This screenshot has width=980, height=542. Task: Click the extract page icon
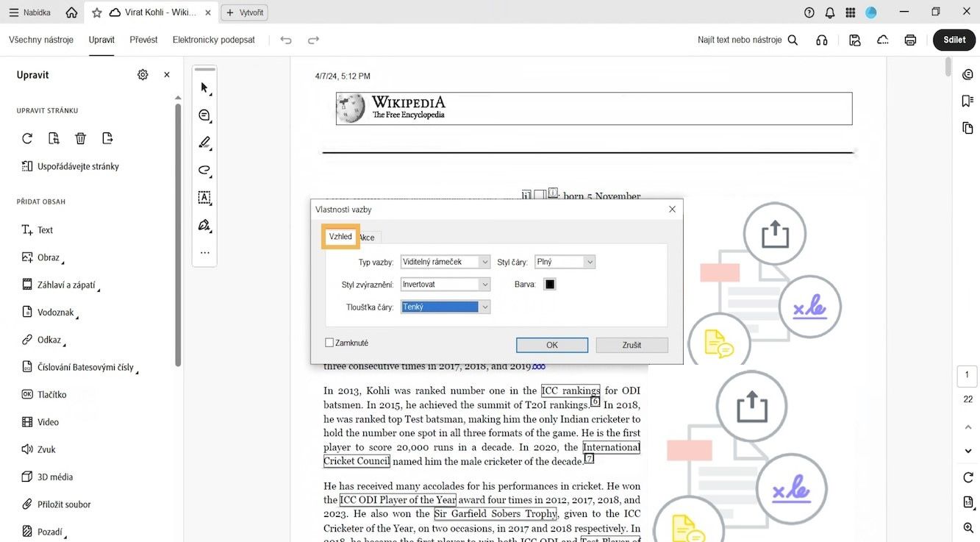[54, 138]
